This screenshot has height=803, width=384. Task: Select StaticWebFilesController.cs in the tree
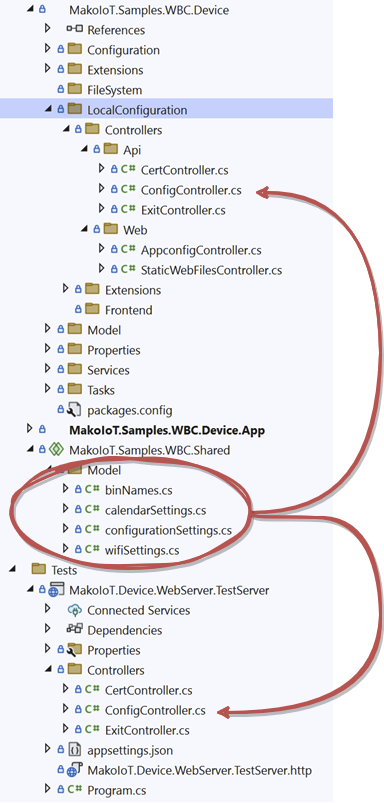tap(211, 270)
